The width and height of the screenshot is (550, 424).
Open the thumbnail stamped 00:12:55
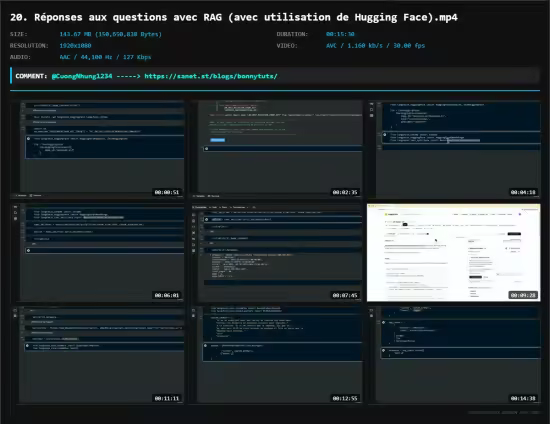pyautogui.click(x=276, y=355)
